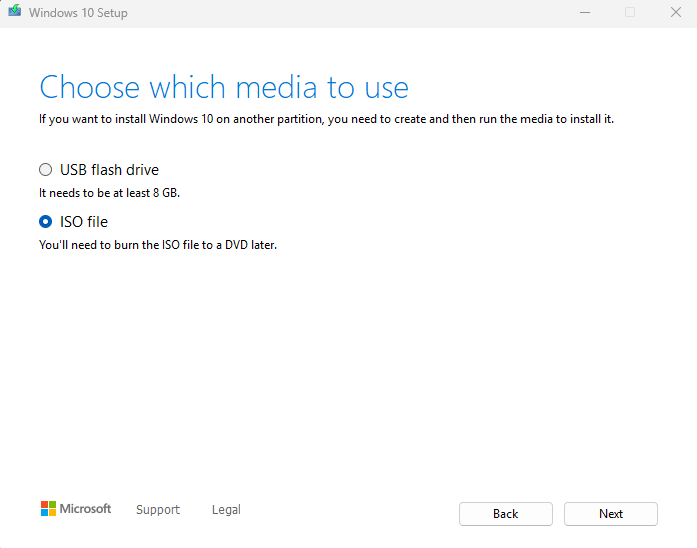Click the Microsoft wordmark text
Image resolution: width=697 pixels, height=548 pixels.
point(85,509)
